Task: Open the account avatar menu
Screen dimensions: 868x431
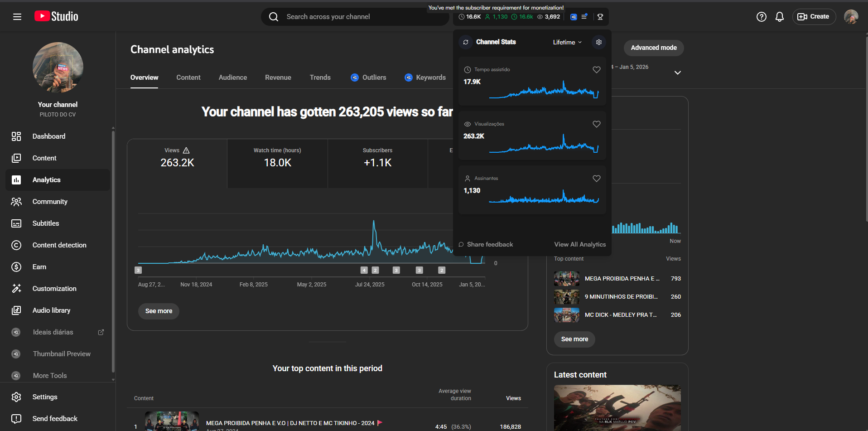Action: [x=850, y=17]
